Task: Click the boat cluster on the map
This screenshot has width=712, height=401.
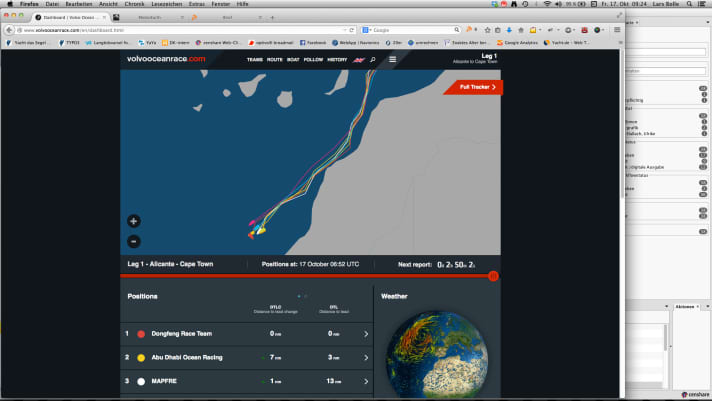Action: click(x=257, y=229)
